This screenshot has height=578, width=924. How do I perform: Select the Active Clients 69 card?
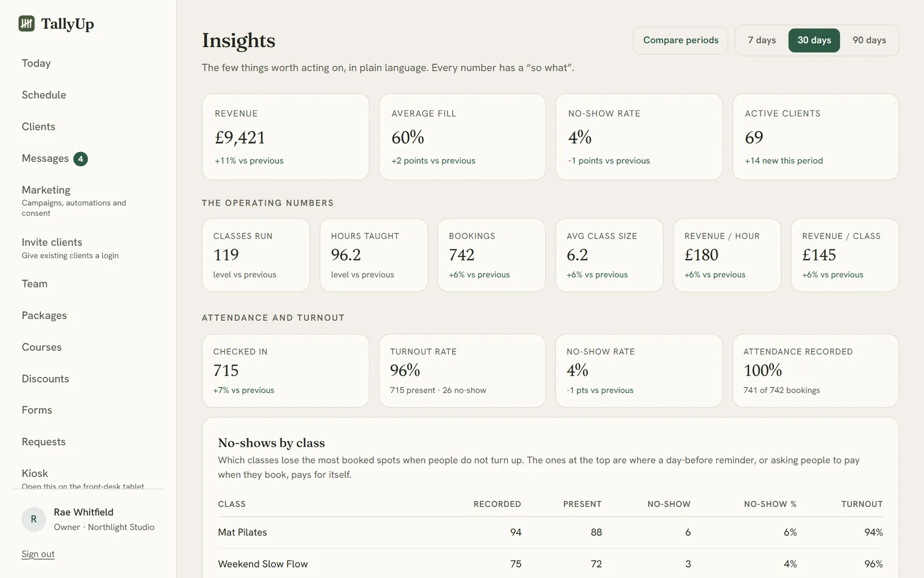tap(815, 137)
